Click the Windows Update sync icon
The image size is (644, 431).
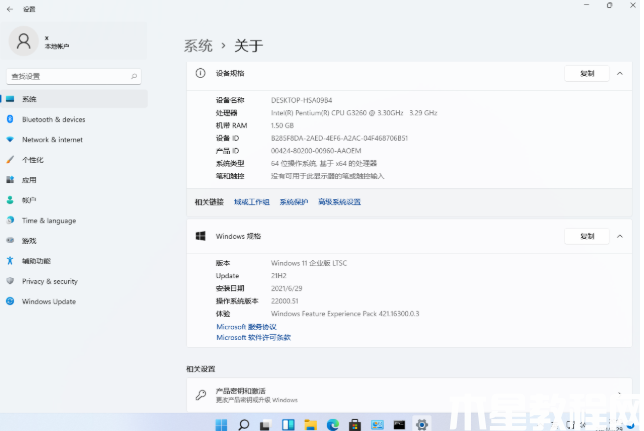point(10,301)
